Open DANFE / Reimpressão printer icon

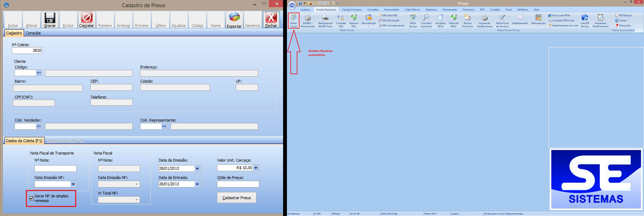coord(308,20)
